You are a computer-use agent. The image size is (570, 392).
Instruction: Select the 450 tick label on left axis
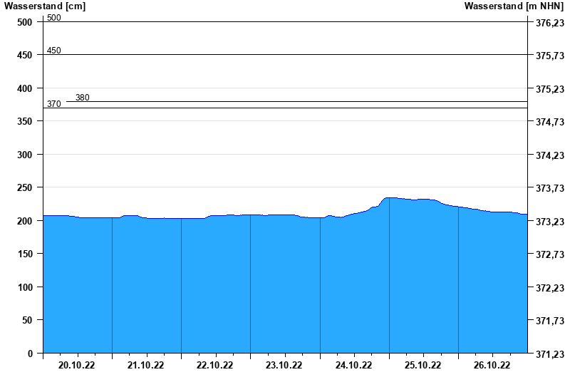(x=25, y=56)
